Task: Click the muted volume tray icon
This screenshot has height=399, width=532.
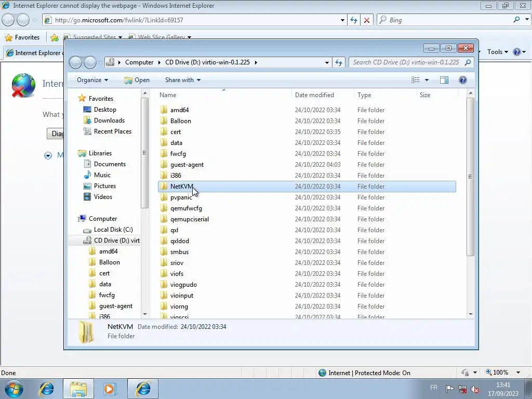Action: click(x=475, y=389)
